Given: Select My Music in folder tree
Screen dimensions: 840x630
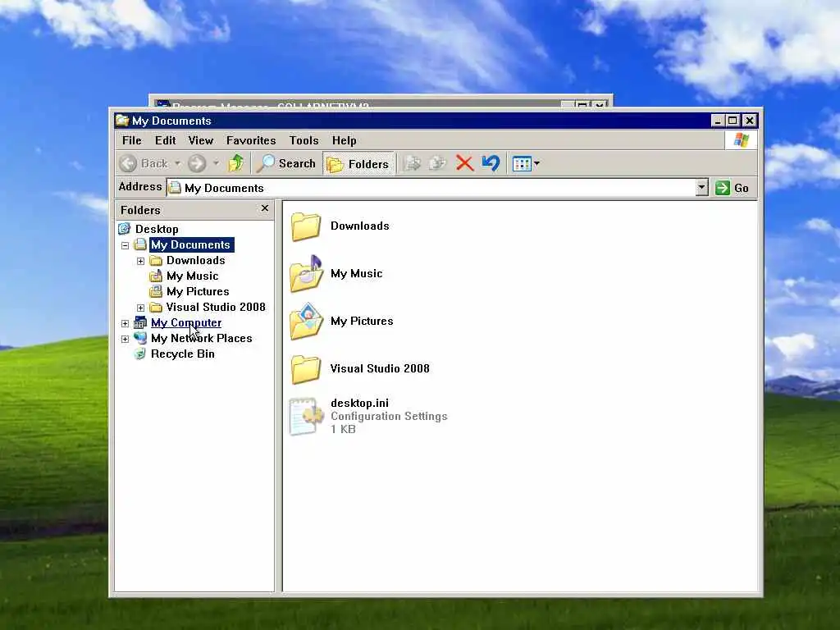Looking at the screenshot, I should coord(192,276).
